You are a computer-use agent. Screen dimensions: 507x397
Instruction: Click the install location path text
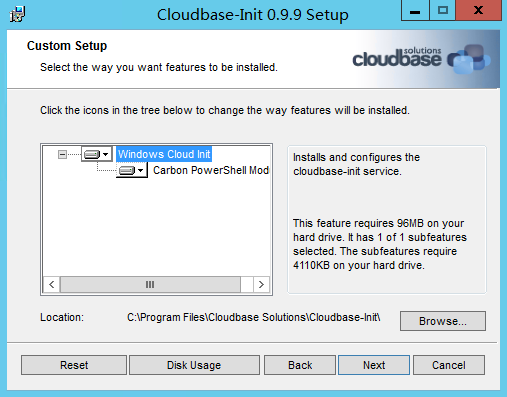(254, 317)
